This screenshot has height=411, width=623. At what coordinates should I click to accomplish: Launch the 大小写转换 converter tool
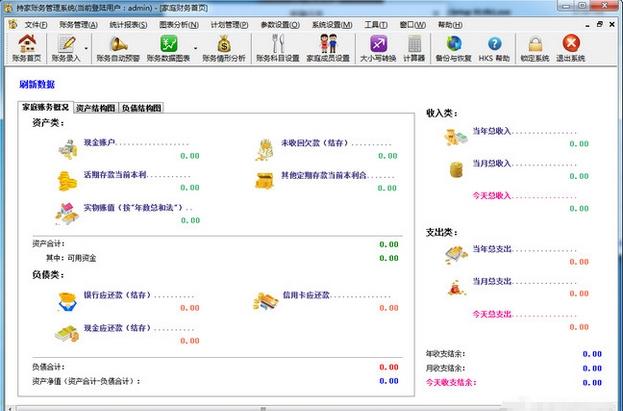[x=378, y=47]
